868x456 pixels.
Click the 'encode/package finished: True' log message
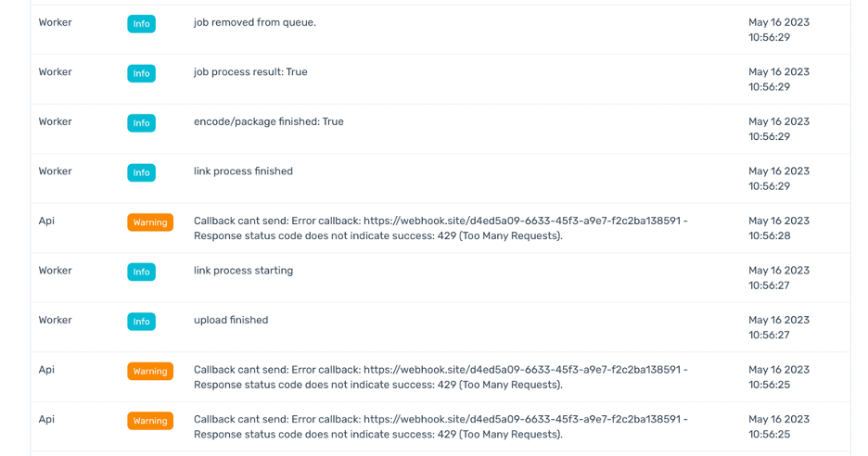click(x=269, y=121)
